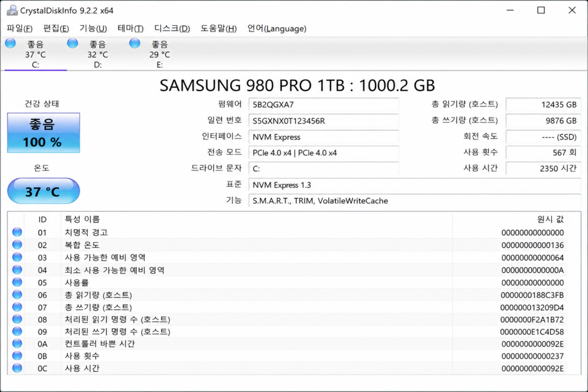The height and width of the screenshot is (392, 588).
Task: Select drive D: status orb icon
Action: [x=72, y=43]
